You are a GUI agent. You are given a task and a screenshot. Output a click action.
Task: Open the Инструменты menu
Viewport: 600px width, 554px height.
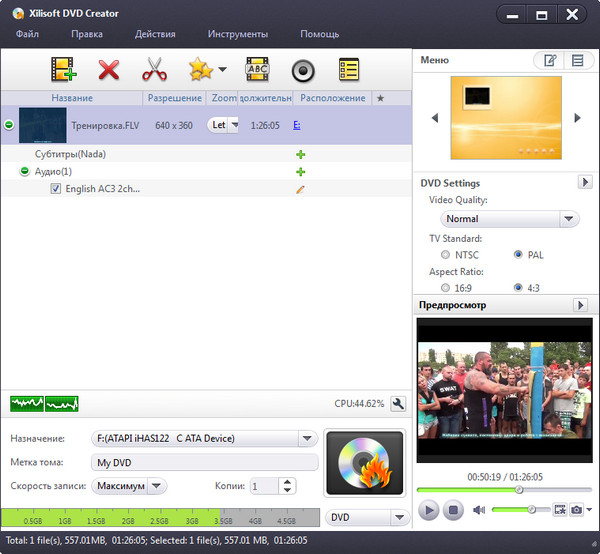(237, 34)
